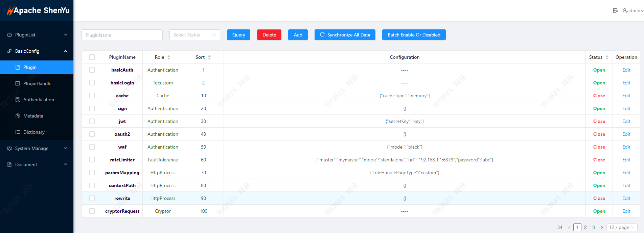The height and width of the screenshot is (233, 644).
Task: Check the paramMapping row checkbox
Action: point(92,173)
